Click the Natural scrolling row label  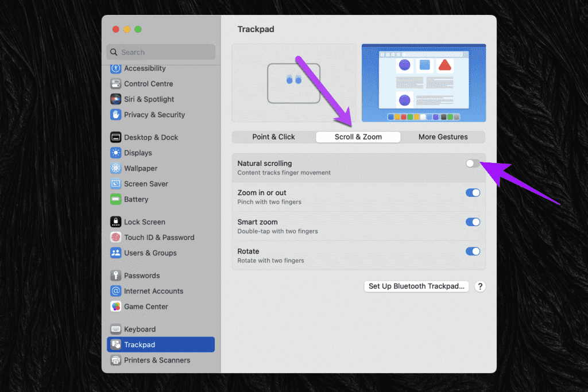tap(264, 164)
